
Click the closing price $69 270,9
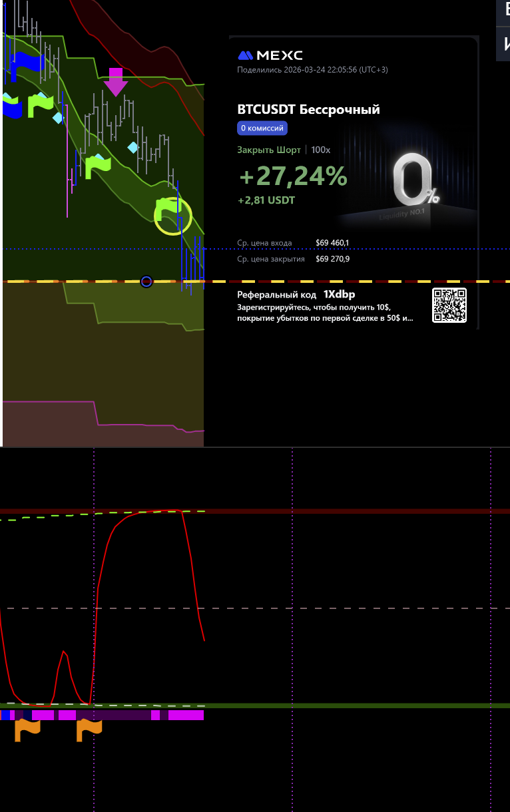click(332, 259)
